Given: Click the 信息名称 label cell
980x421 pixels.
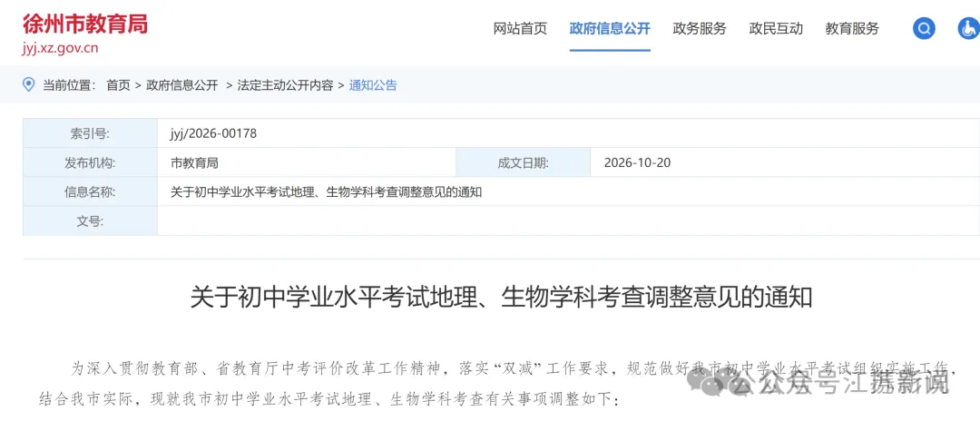Looking at the screenshot, I should click(90, 191).
